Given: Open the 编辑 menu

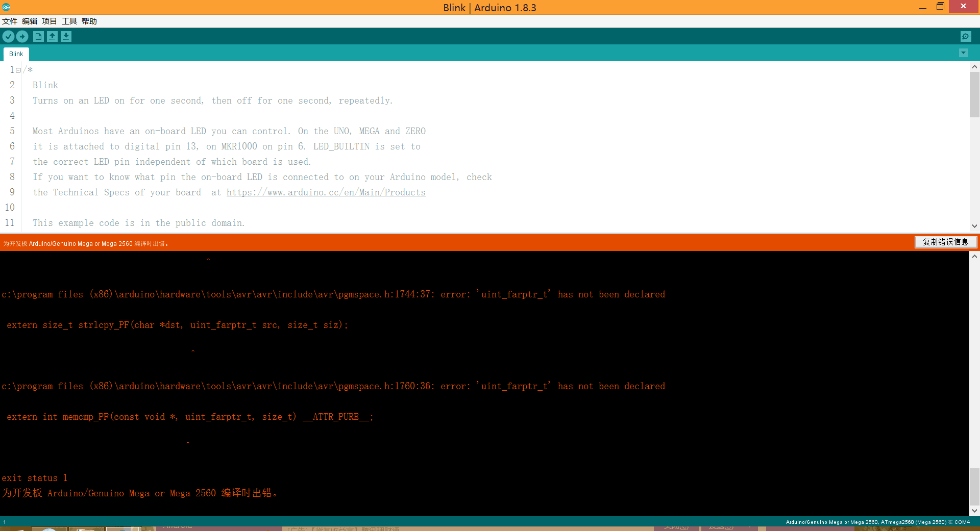Looking at the screenshot, I should 29,21.
